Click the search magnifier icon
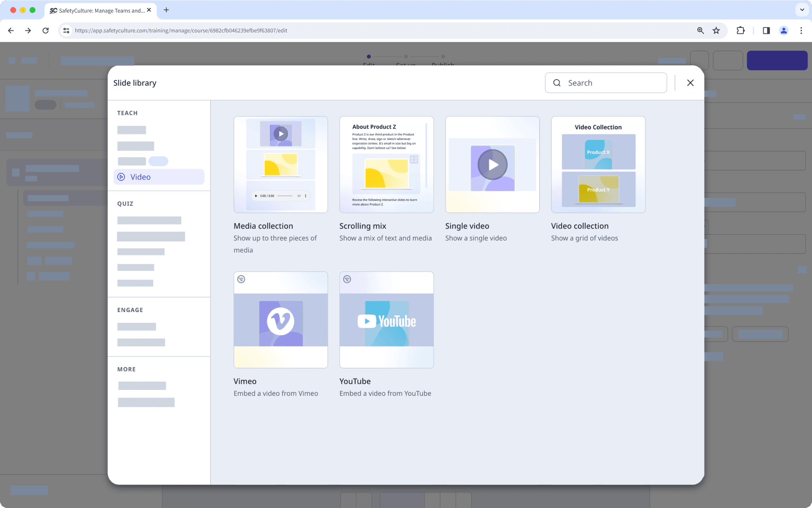 coord(557,83)
